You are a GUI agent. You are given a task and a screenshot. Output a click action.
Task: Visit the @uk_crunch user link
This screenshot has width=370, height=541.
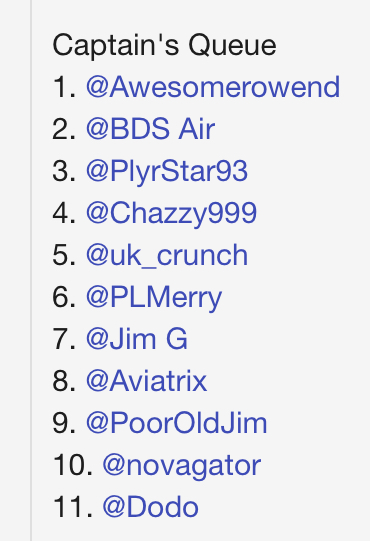[x=167, y=256]
